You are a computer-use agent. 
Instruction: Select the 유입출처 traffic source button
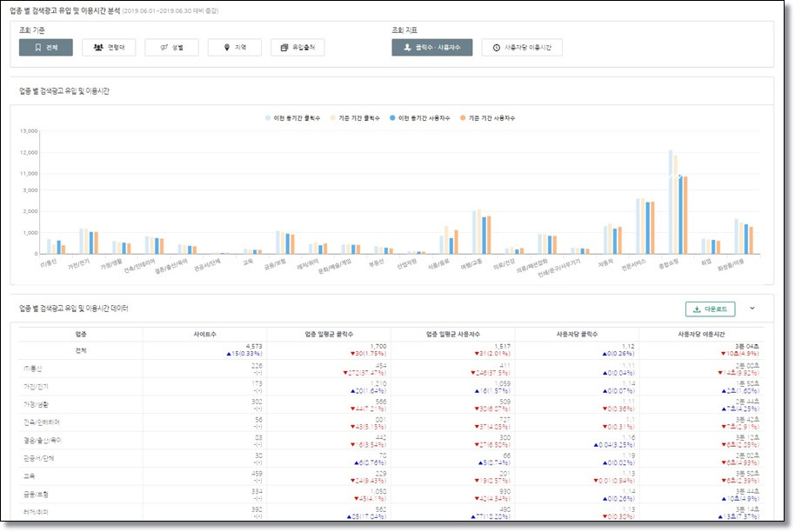297,47
